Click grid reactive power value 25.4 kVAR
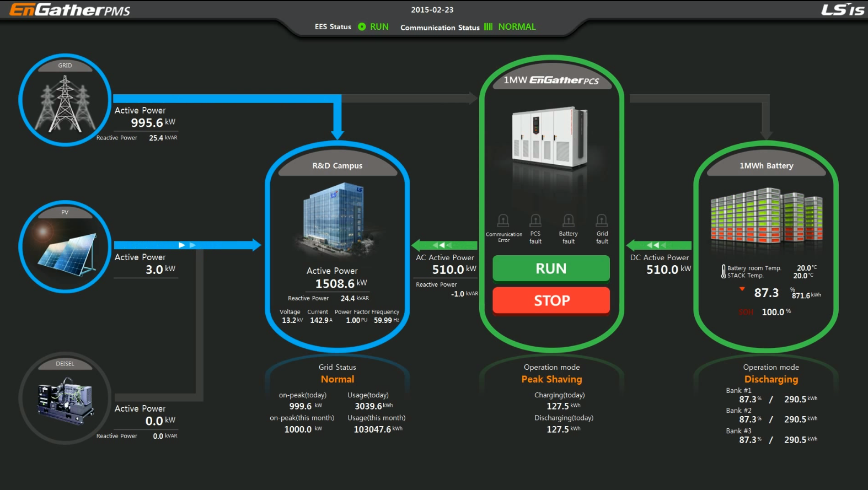This screenshot has width=868, height=490. click(x=163, y=138)
